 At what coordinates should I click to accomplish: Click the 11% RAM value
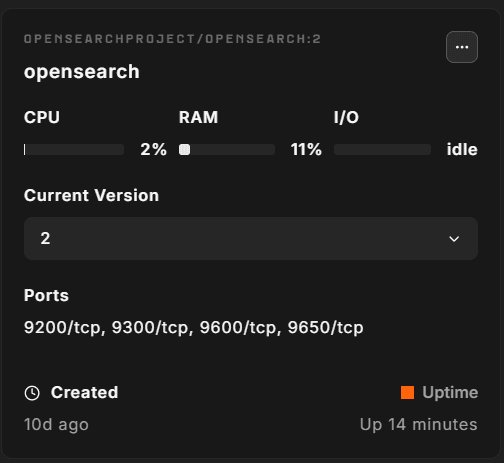click(306, 149)
